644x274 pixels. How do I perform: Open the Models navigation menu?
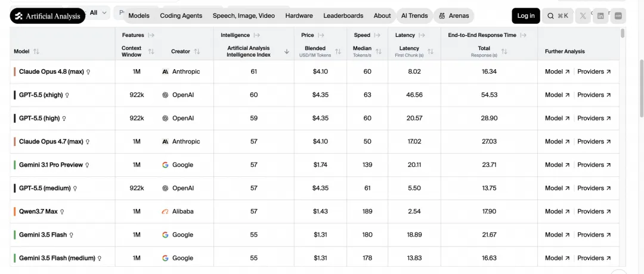pyautogui.click(x=139, y=16)
